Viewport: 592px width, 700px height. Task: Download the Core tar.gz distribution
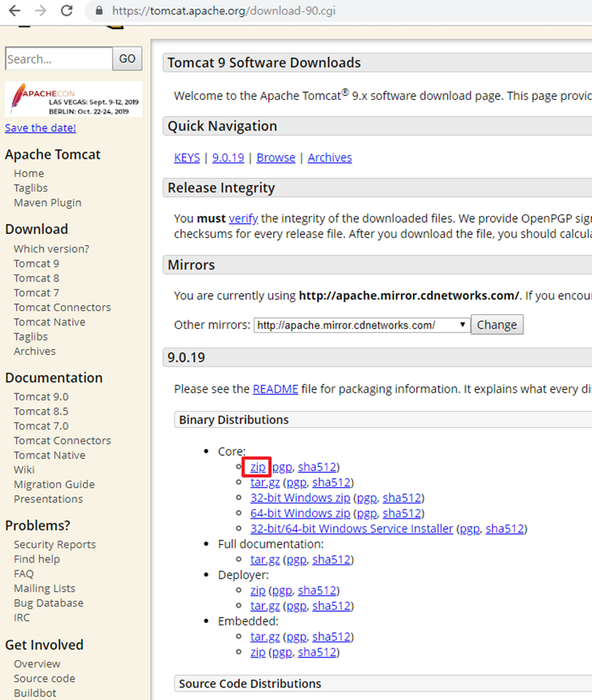(265, 482)
